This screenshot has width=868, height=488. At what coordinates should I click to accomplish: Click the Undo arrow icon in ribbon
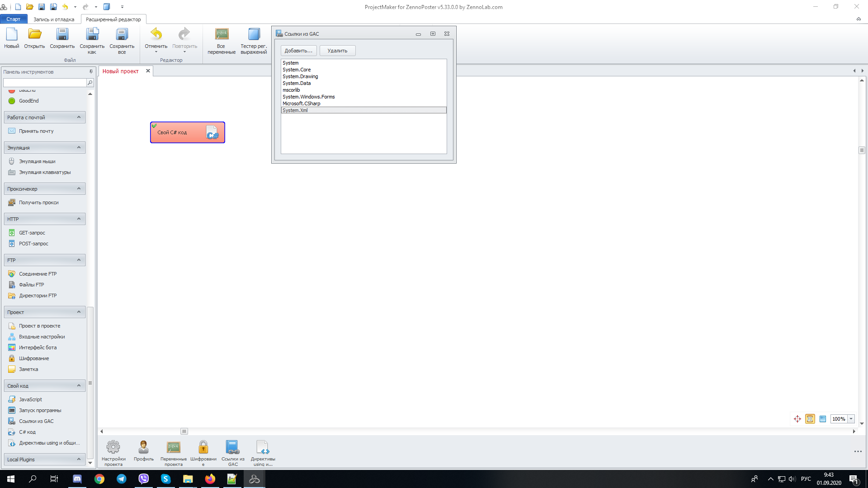156,34
